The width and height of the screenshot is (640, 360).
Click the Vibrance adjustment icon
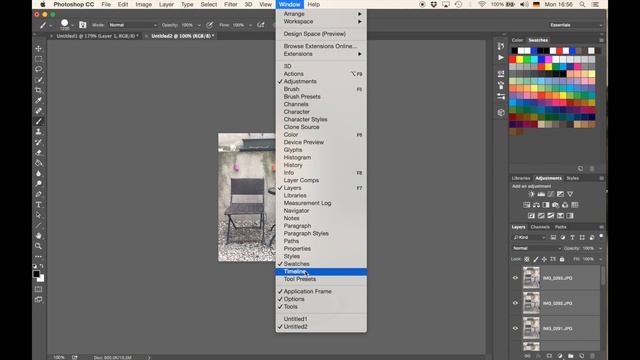tap(570, 194)
